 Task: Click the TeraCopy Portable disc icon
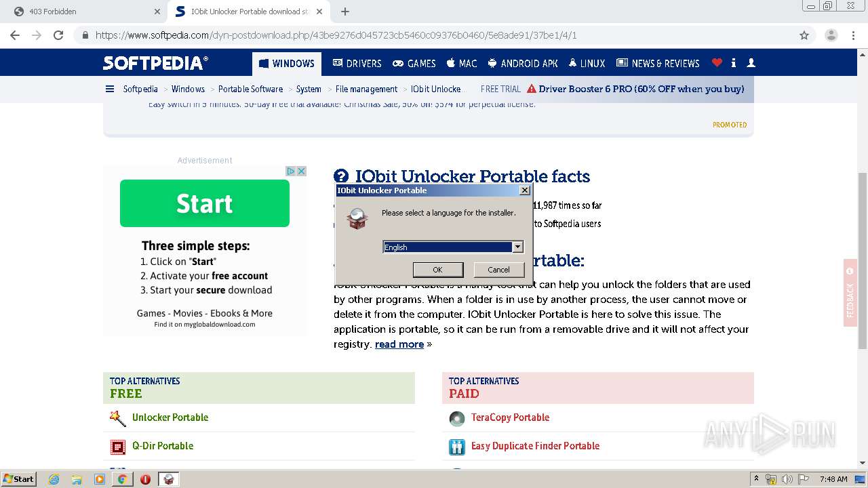pyautogui.click(x=457, y=419)
